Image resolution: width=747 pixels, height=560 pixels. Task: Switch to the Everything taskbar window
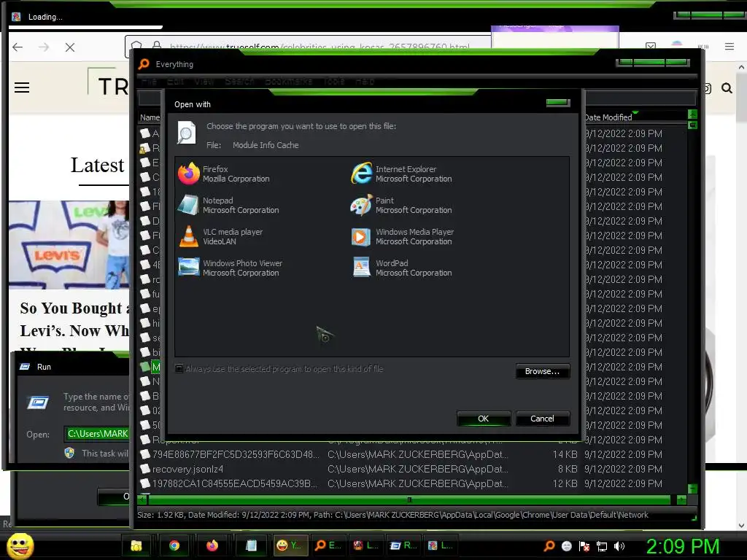click(x=328, y=545)
